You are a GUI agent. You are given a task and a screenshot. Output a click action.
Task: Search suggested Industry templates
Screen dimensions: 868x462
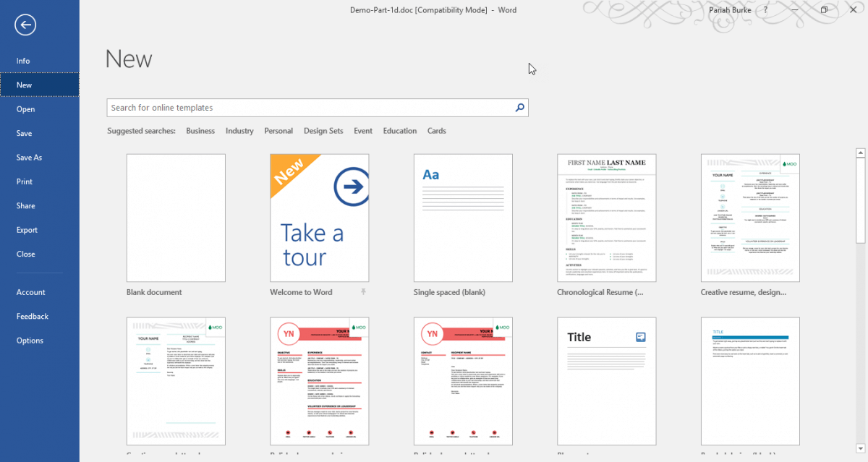point(239,131)
